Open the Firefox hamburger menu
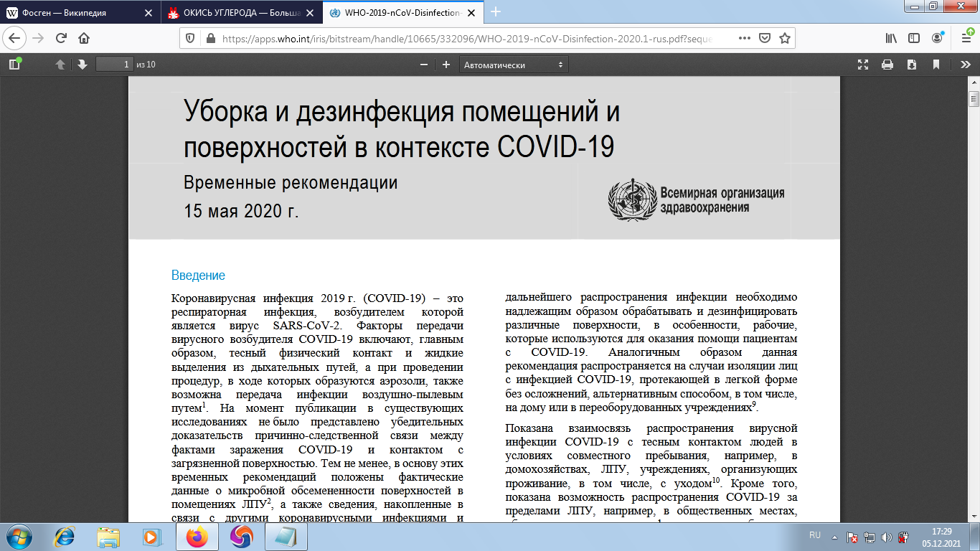The height and width of the screenshot is (551, 980). [x=967, y=37]
